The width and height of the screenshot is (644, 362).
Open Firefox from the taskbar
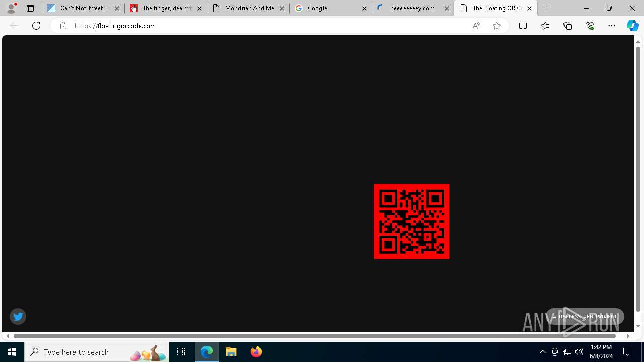click(x=256, y=352)
